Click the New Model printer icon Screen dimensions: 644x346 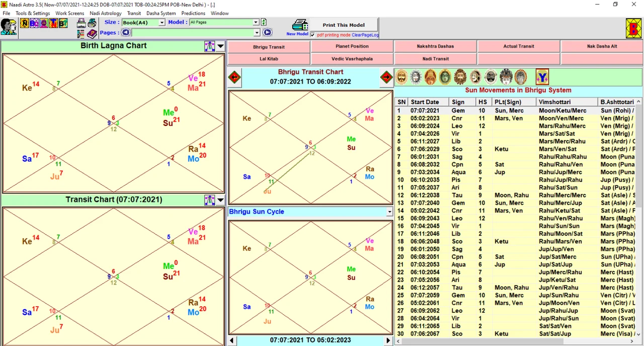[300, 25]
